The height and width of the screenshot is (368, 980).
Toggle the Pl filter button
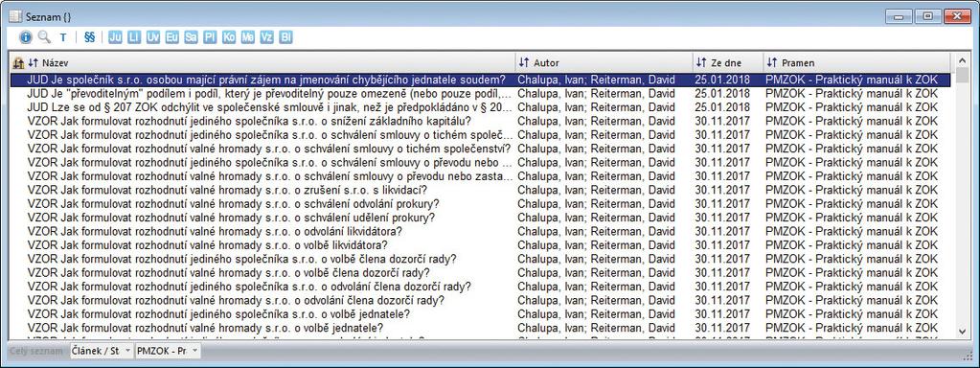click(x=210, y=37)
